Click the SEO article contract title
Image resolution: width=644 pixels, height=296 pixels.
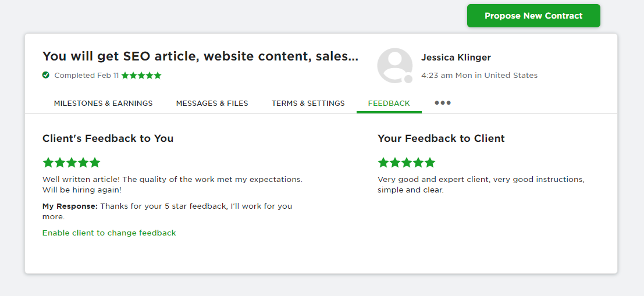[x=200, y=56]
